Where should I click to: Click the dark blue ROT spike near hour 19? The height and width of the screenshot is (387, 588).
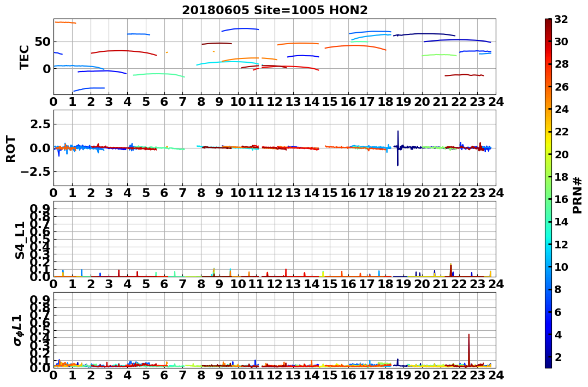398,148
